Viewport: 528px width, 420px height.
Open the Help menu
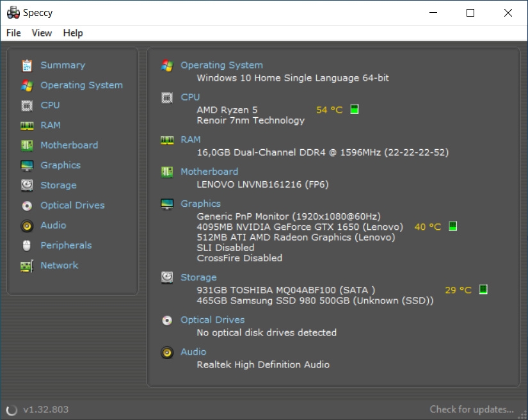pos(73,33)
